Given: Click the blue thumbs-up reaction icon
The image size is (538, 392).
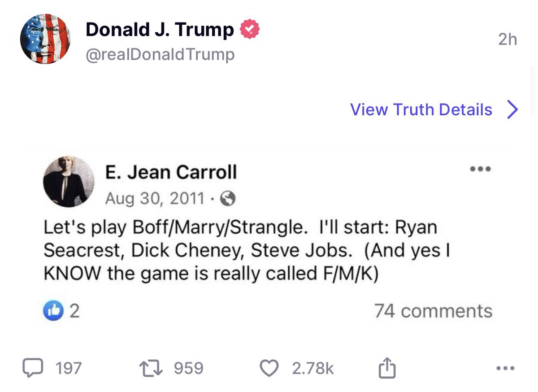Looking at the screenshot, I should tap(53, 311).
